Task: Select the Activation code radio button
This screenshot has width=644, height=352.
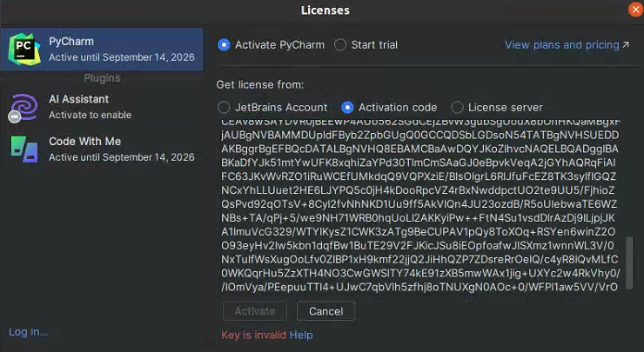Action: tap(348, 108)
